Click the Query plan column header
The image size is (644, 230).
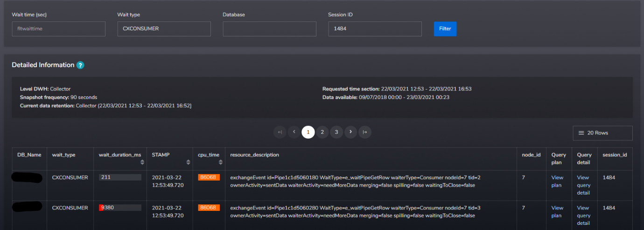pos(559,159)
